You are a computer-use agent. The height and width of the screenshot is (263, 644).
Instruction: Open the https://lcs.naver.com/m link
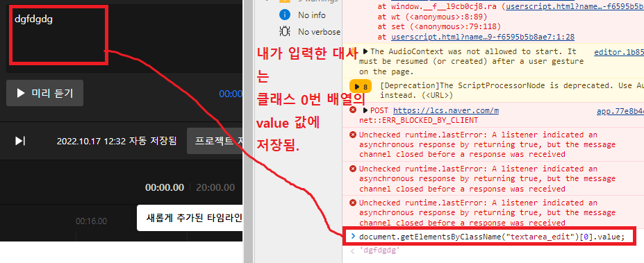(x=446, y=111)
